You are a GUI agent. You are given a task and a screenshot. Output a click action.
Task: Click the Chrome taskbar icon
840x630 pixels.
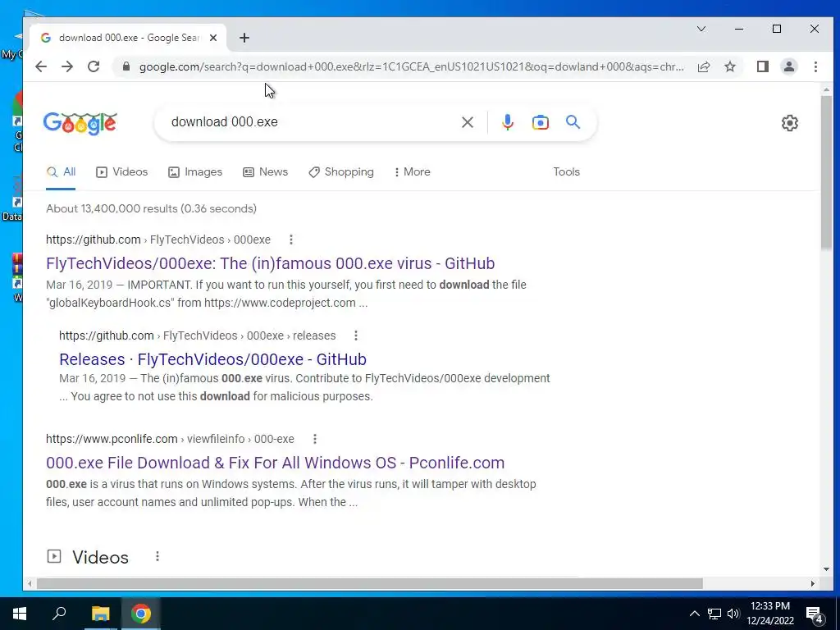click(140, 614)
